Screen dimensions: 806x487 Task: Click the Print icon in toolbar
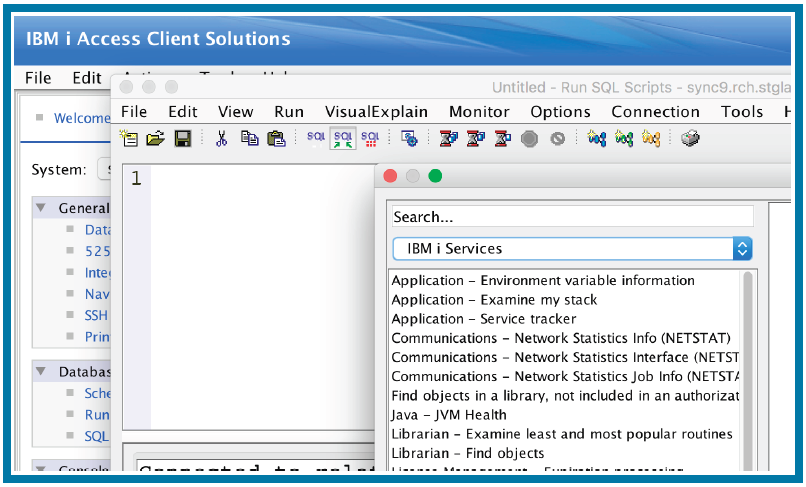690,139
